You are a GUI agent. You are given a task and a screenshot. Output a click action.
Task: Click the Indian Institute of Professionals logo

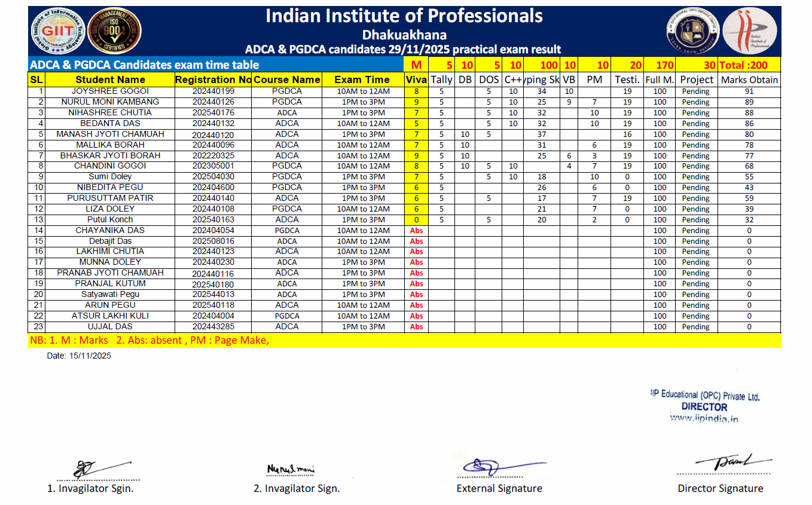[x=749, y=32]
